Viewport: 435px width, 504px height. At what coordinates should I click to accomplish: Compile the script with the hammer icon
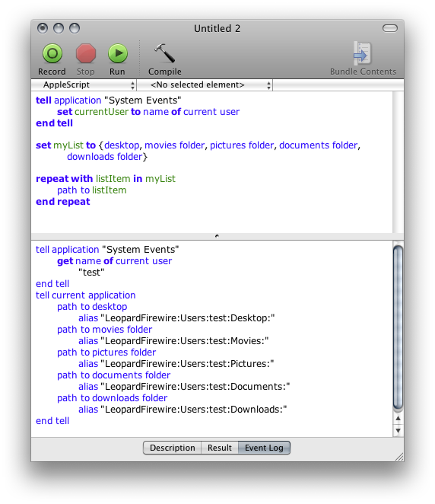click(x=165, y=53)
